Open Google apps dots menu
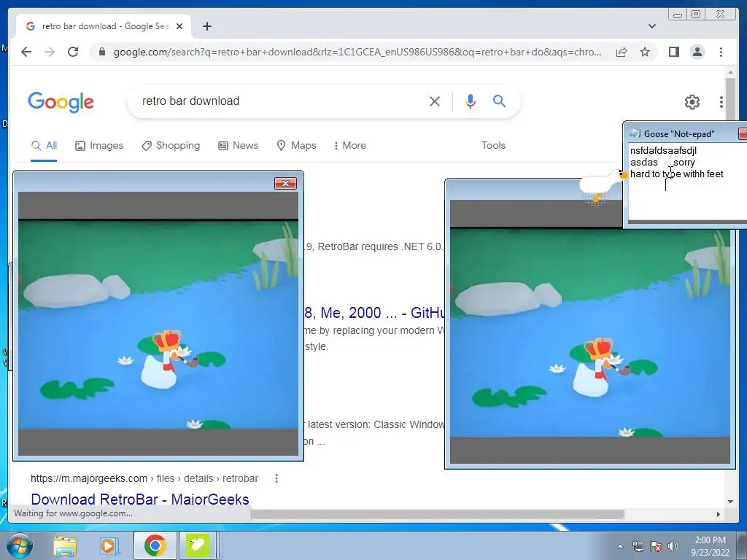The image size is (747, 560). coord(721,102)
